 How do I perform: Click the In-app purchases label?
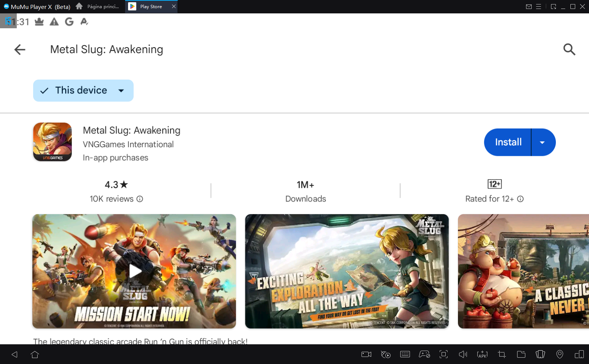[115, 158]
